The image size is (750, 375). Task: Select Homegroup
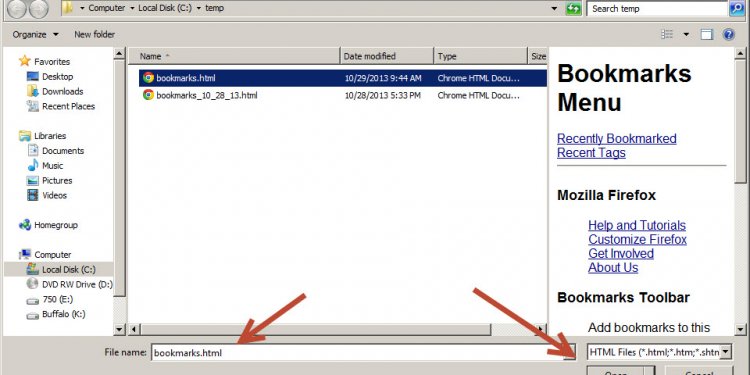[55, 225]
